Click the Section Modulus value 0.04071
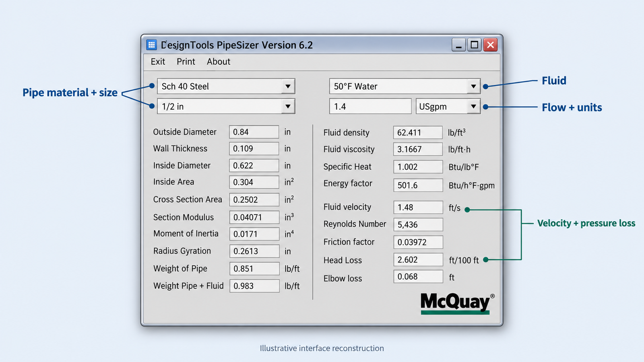 click(x=254, y=217)
